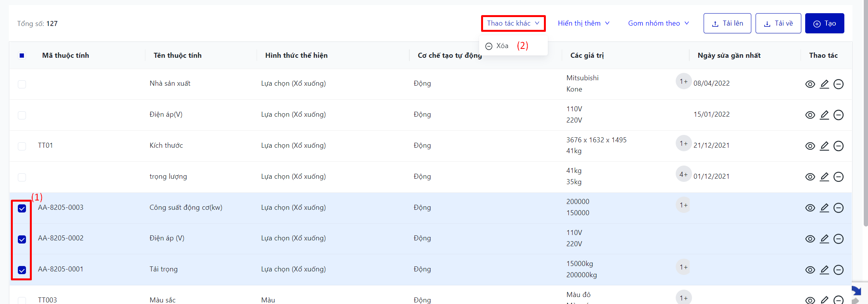Delete the AA-8205-0002 attribute row

[839, 239]
